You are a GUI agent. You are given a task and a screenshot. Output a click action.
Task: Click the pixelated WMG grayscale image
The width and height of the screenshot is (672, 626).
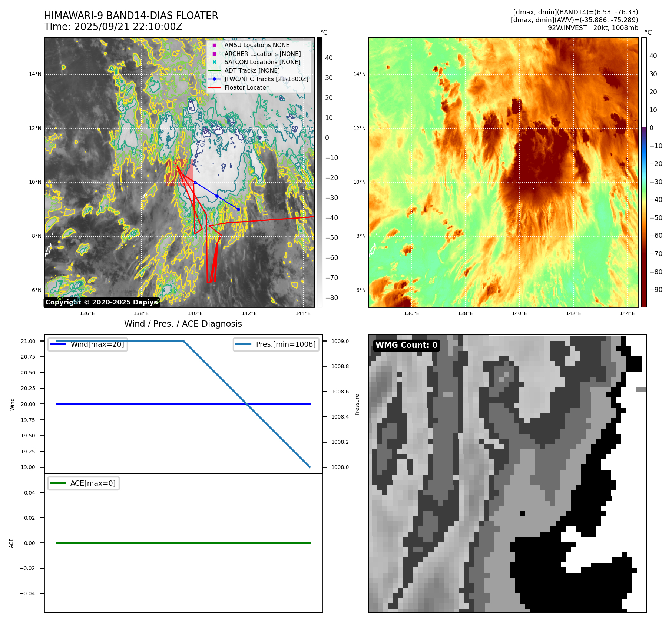pos(507,473)
